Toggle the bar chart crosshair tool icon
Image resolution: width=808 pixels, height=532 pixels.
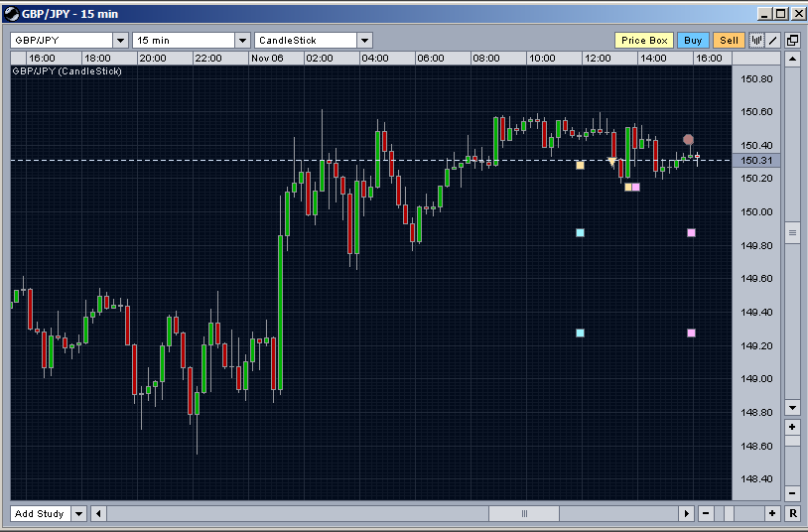pyautogui.click(x=756, y=41)
